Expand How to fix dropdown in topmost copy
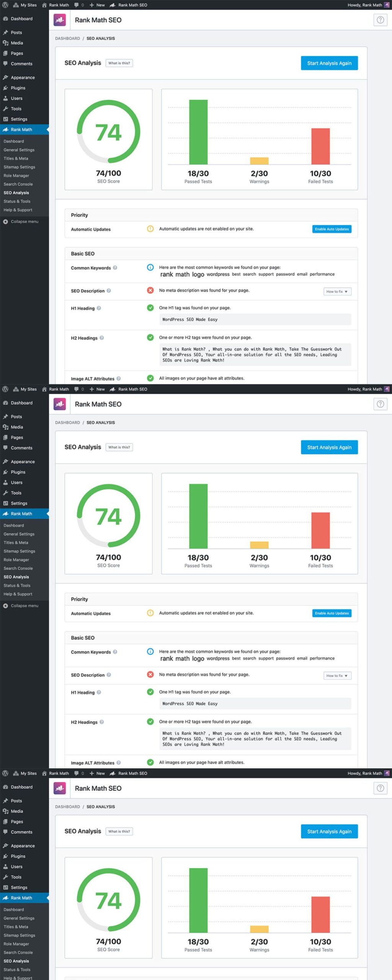The image size is (392, 980). pyautogui.click(x=337, y=291)
